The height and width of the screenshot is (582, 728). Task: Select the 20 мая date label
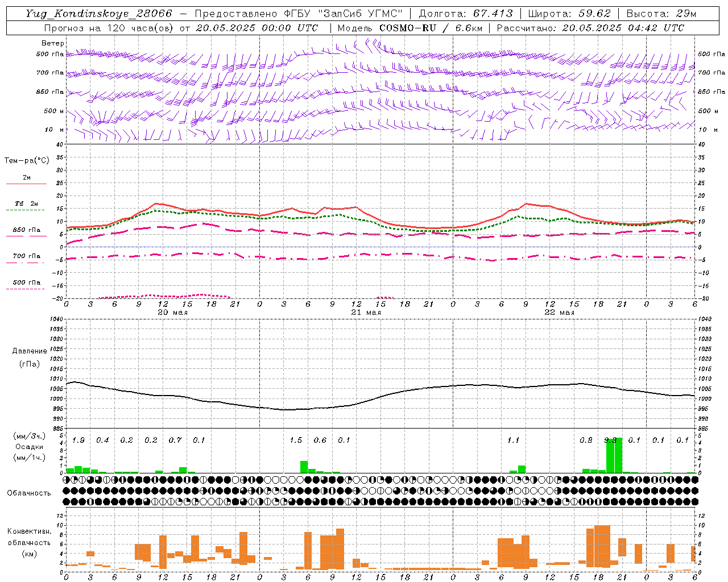click(x=172, y=313)
